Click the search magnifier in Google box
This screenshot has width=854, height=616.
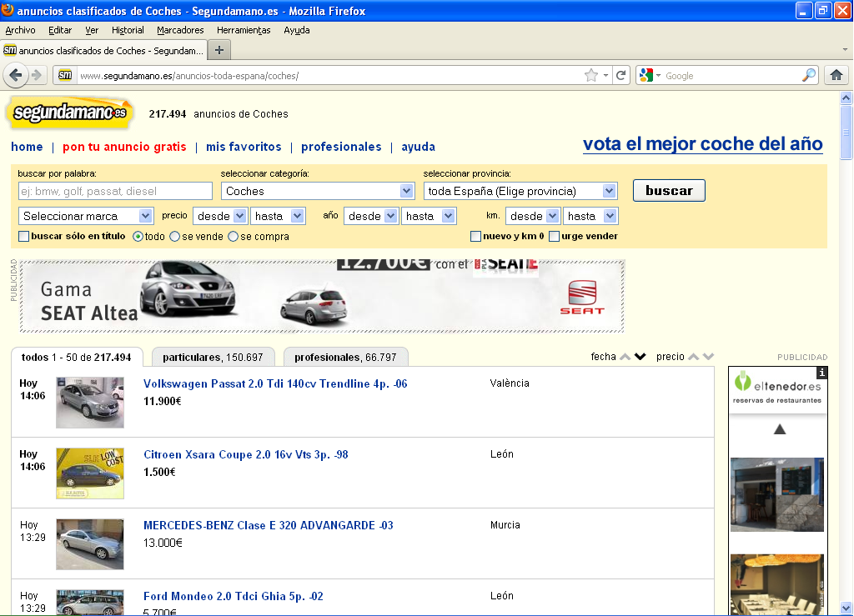[809, 75]
